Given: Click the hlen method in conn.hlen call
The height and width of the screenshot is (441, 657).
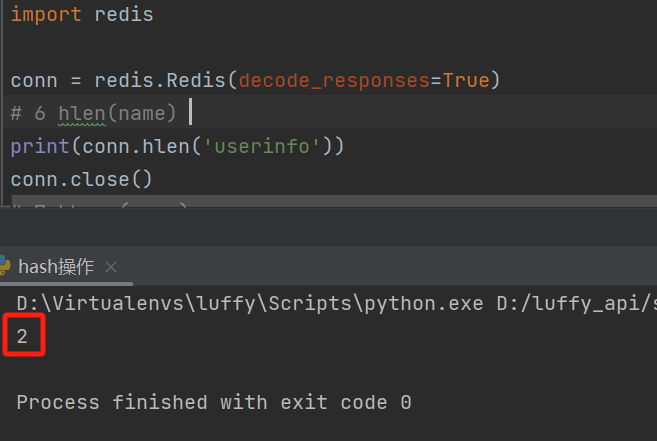Looking at the screenshot, I should 178,146.
